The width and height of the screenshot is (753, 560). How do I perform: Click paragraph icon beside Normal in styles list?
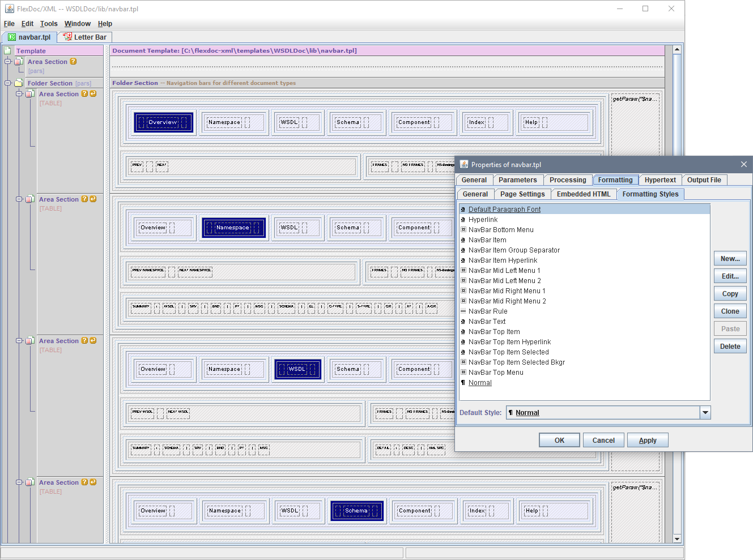pos(463,383)
